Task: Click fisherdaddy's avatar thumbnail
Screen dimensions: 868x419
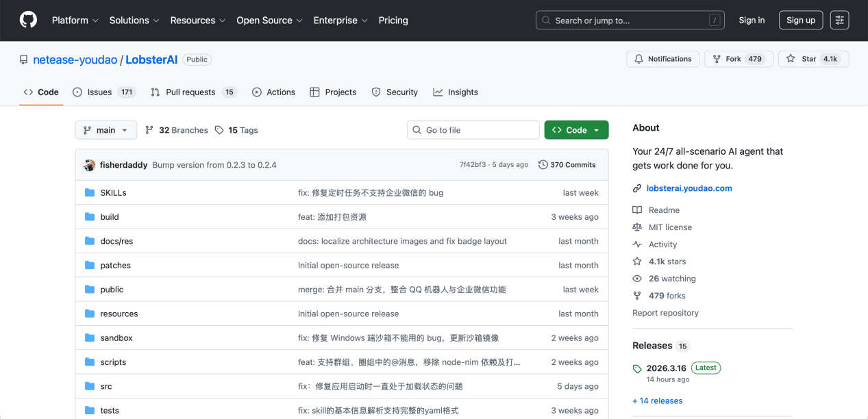Action: (89, 165)
